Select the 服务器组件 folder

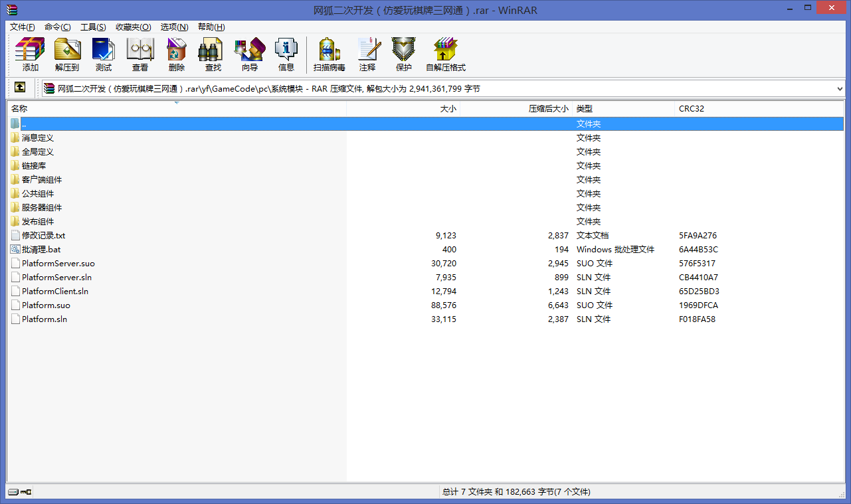41,208
